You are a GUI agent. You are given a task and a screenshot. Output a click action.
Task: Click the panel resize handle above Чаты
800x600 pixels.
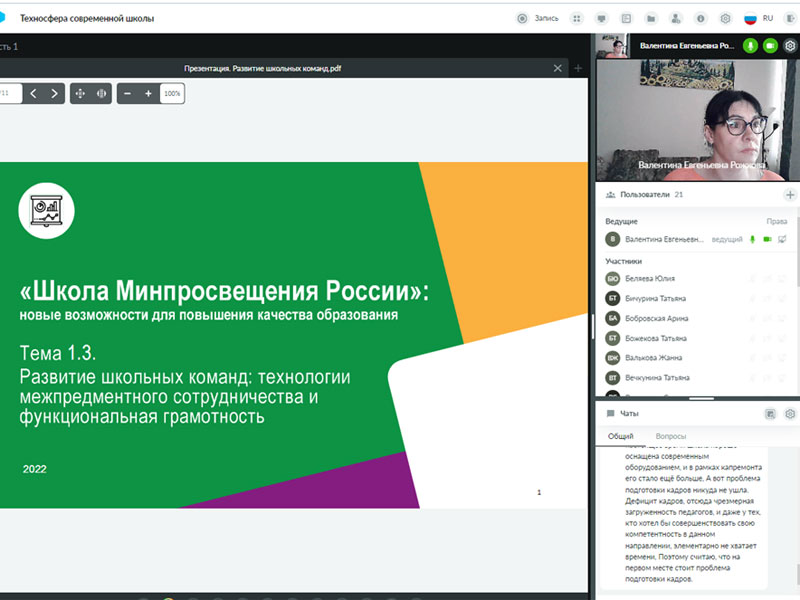[701, 398]
